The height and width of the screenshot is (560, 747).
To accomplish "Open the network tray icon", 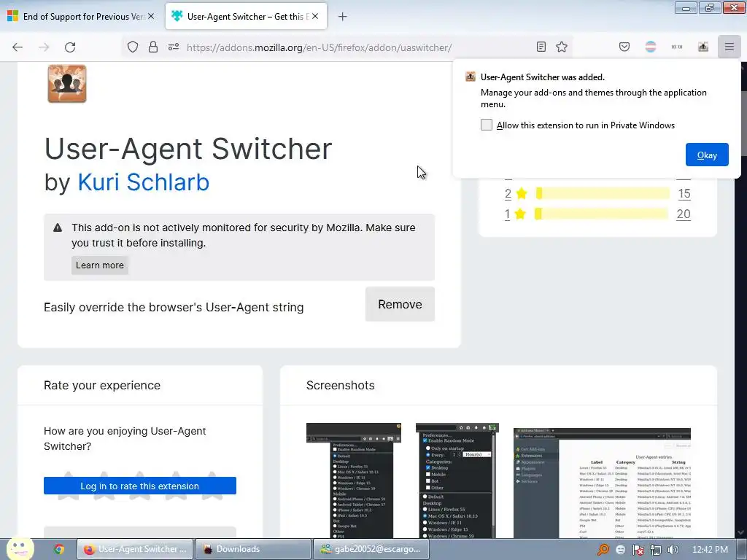I will pos(656,550).
